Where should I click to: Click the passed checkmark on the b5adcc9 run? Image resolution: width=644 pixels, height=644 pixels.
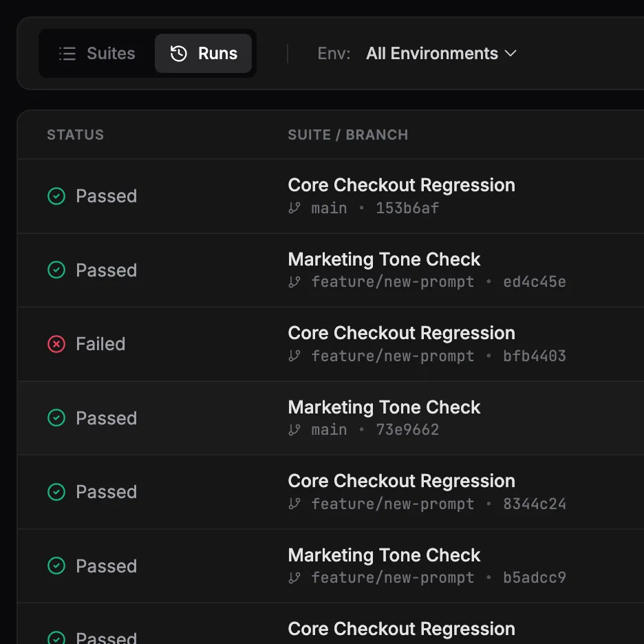pos(56,566)
